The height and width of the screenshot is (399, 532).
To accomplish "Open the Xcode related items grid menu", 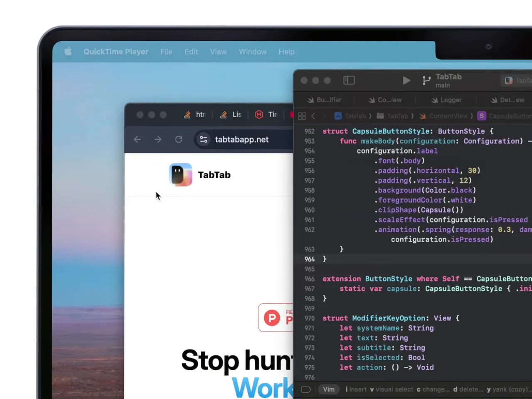I will 302,116.
